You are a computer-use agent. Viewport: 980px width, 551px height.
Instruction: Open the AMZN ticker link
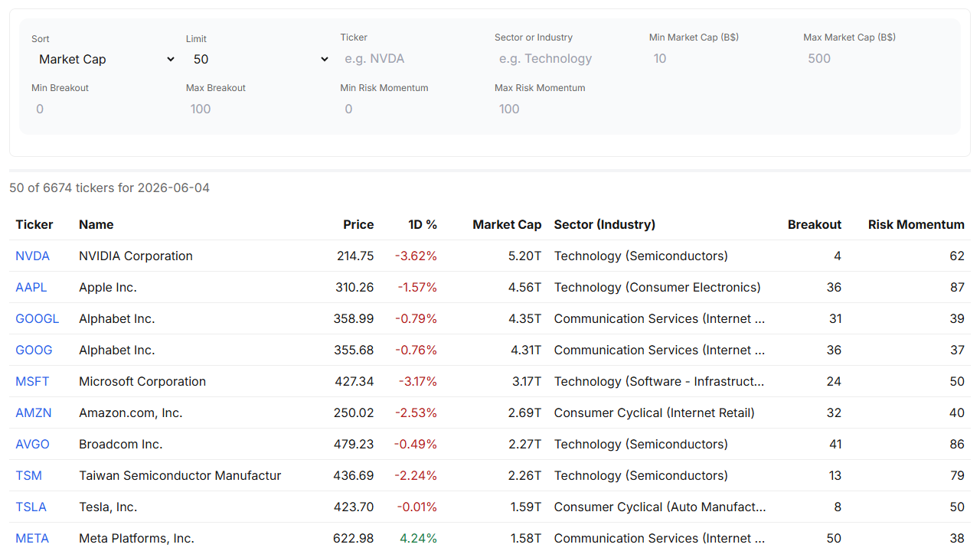click(x=34, y=412)
